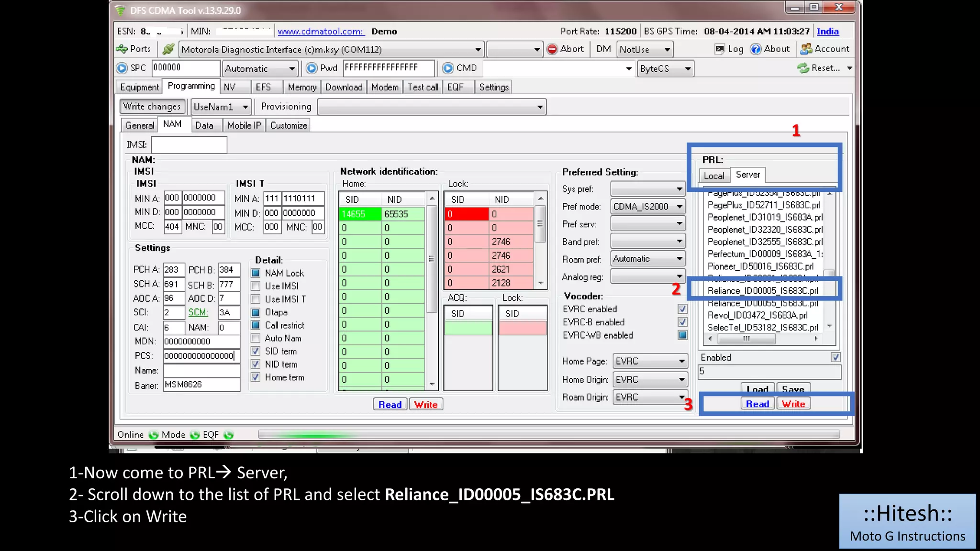Open the UseNam1 dropdown

pyautogui.click(x=245, y=107)
